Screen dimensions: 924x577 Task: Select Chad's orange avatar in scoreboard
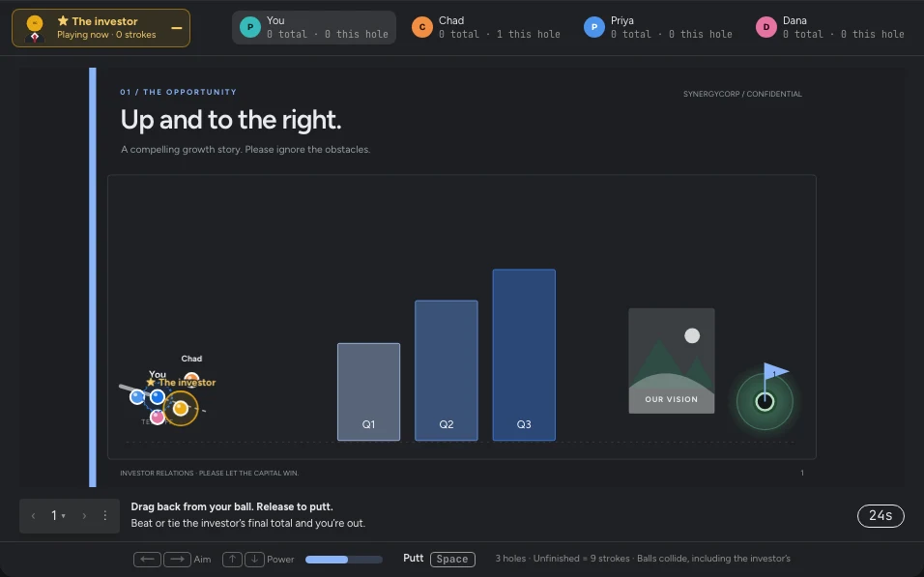point(422,27)
